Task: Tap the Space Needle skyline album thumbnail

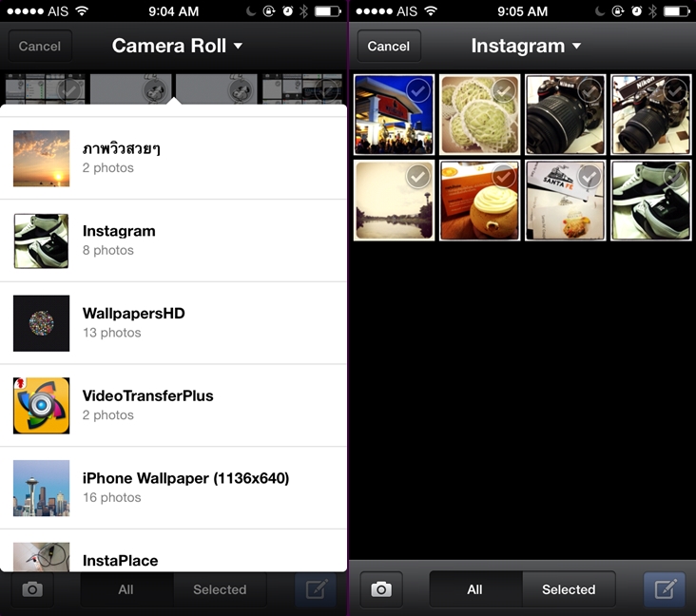Action: point(41,488)
